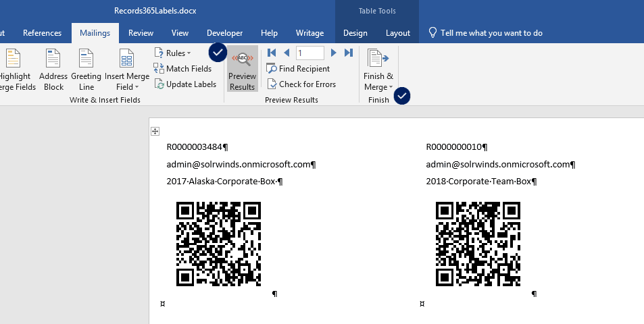Select the QR code under 2018 Corporate label
The image size is (644, 324).
[478, 244]
